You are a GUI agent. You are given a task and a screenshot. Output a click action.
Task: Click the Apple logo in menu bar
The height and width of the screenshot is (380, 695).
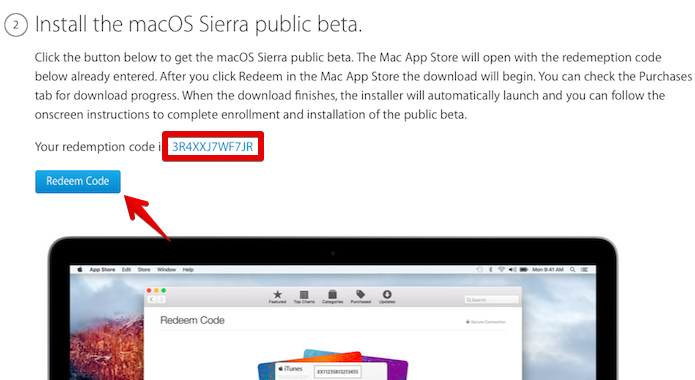tap(80, 270)
